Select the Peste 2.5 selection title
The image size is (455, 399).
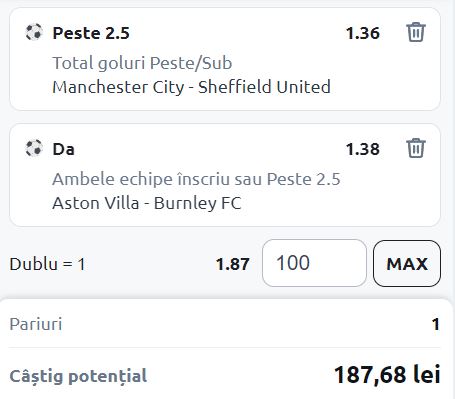coord(91,33)
